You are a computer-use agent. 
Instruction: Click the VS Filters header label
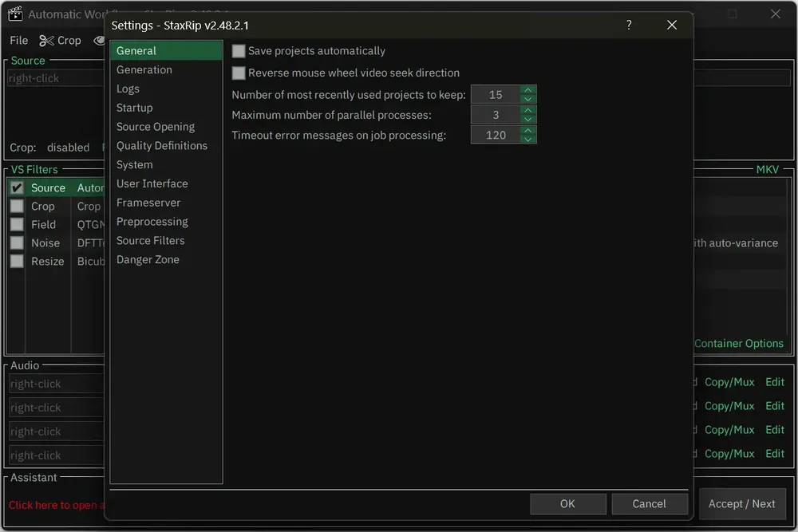coord(34,169)
